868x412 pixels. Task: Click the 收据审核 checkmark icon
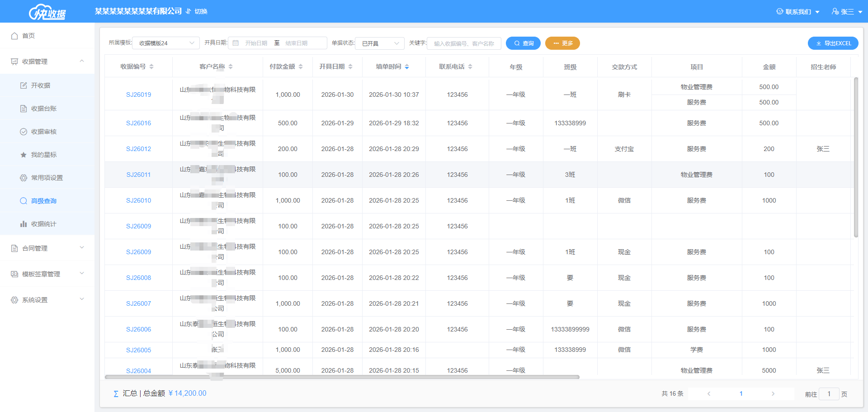click(x=24, y=132)
